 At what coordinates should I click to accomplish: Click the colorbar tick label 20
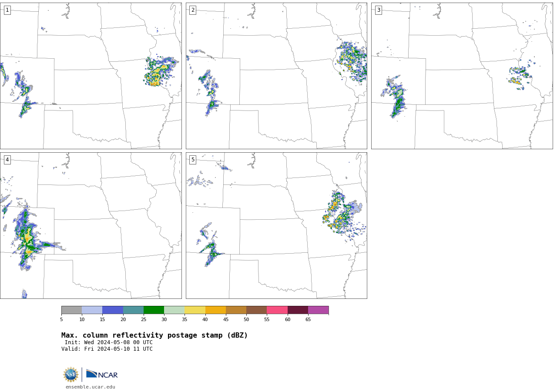click(123, 320)
